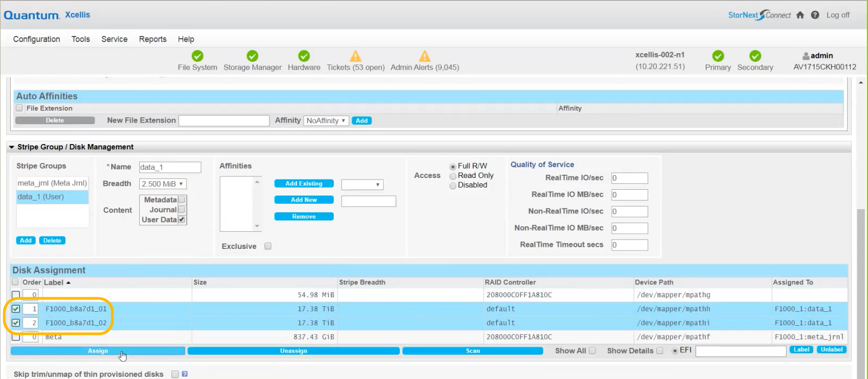This screenshot has height=379, width=868.
Task: Open the Tools menu
Action: pyautogui.click(x=81, y=39)
